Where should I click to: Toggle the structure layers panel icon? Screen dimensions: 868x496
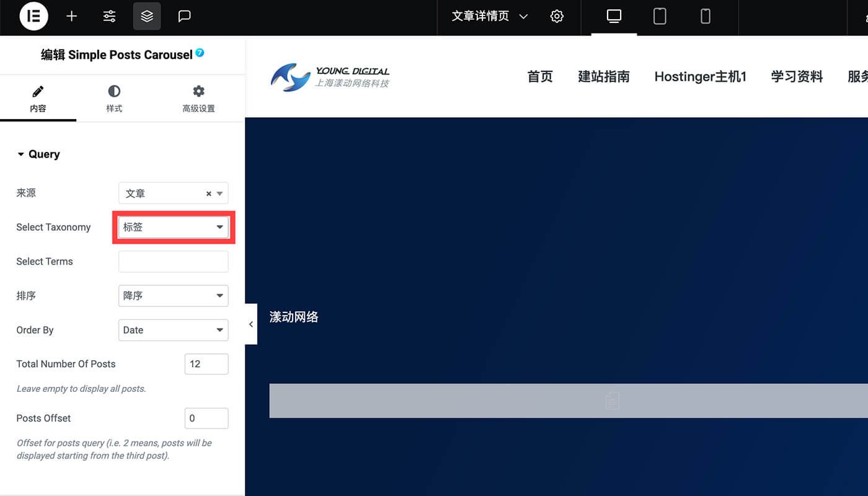coord(147,16)
